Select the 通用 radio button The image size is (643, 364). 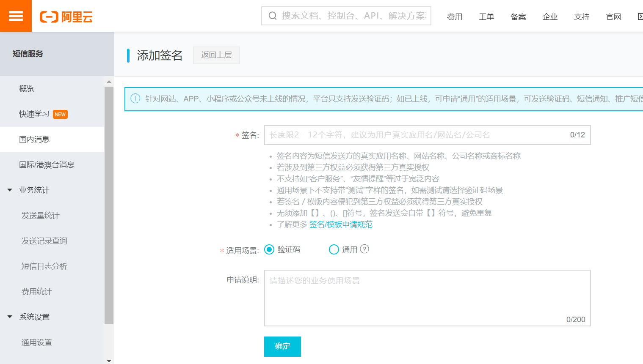tap(334, 249)
